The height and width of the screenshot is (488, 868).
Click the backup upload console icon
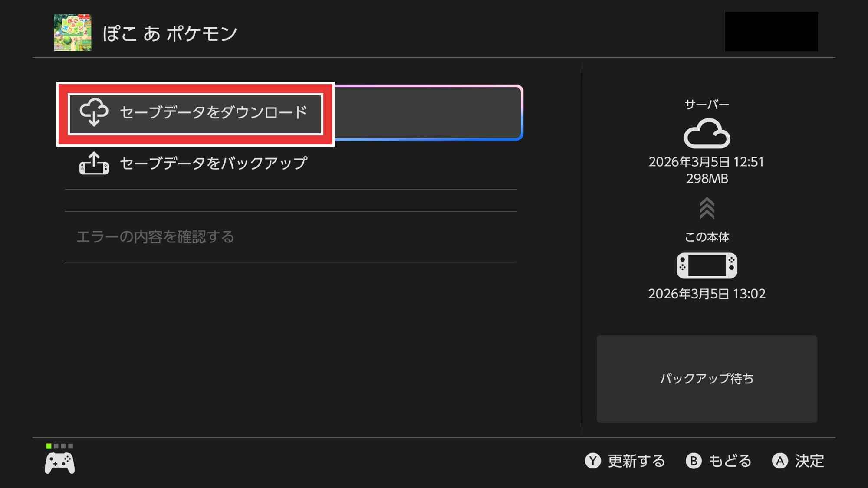pyautogui.click(x=94, y=164)
